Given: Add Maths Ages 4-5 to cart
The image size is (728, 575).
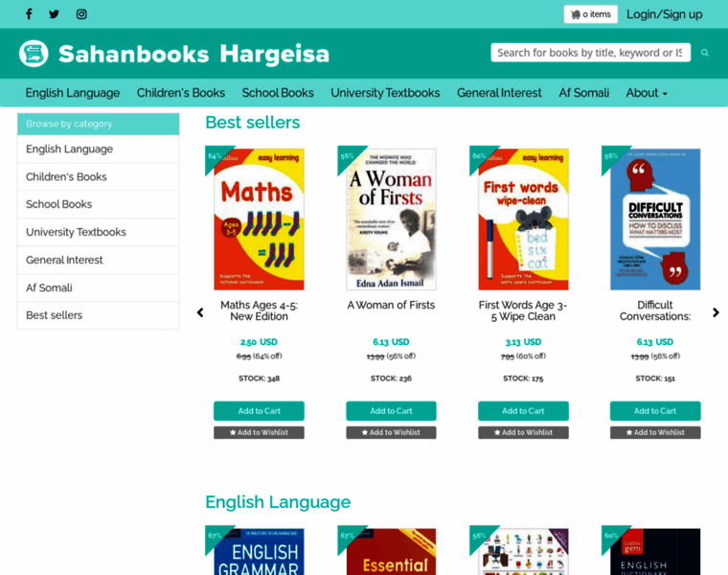Looking at the screenshot, I should 259,411.
